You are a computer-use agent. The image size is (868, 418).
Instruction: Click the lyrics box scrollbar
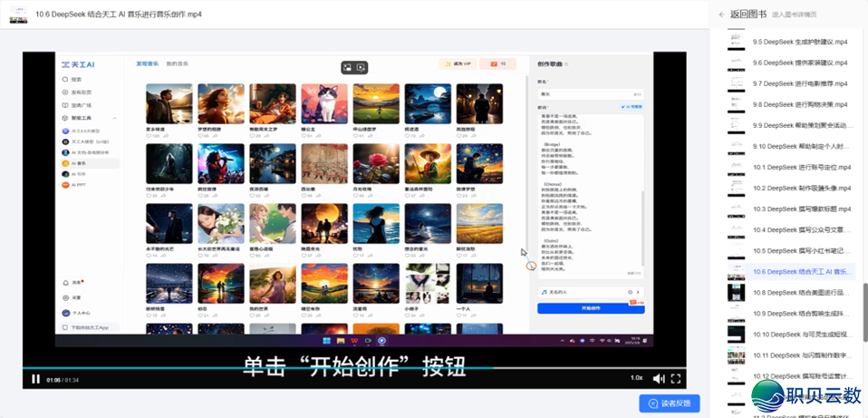pos(642,228)
